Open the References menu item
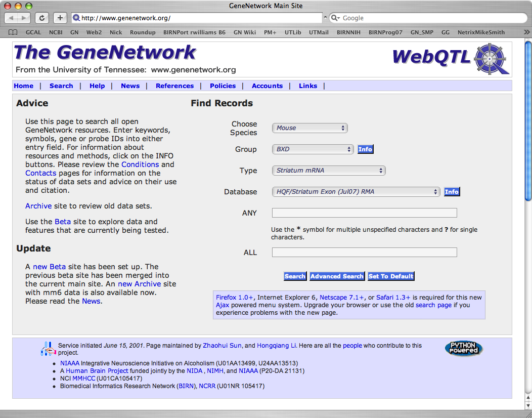 click(x=174, y=86)
